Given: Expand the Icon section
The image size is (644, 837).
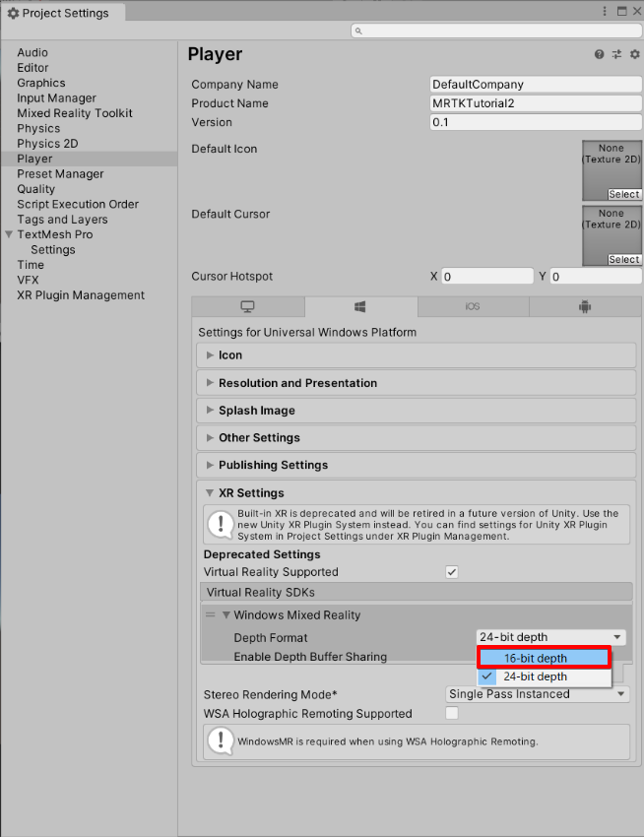Looking at the screenshot, I should [416, 354].
